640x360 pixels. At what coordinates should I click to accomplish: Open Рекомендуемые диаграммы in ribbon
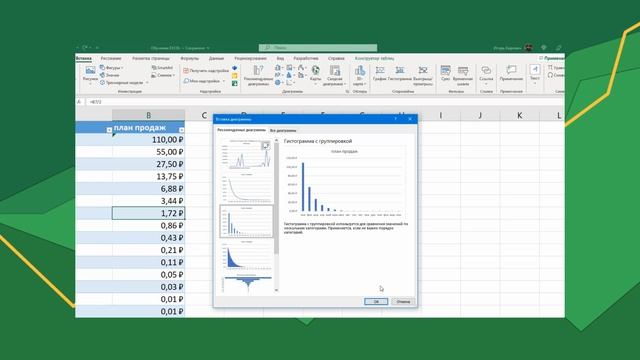point(258,76)
